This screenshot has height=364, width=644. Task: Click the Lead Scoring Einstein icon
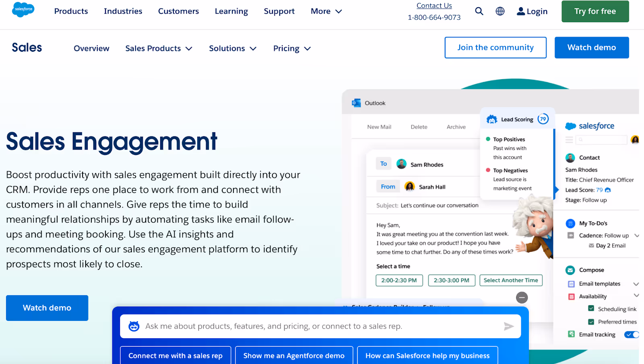[x=492, y=119]
